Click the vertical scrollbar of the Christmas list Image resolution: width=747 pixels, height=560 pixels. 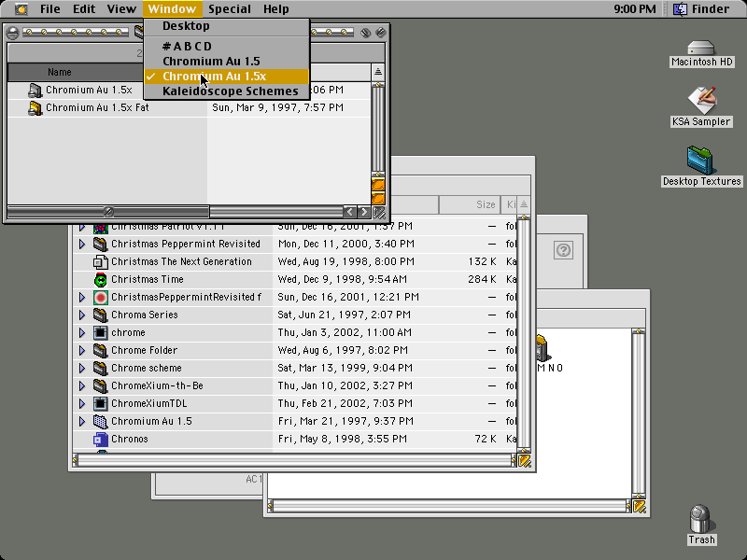tap(524, 333)
